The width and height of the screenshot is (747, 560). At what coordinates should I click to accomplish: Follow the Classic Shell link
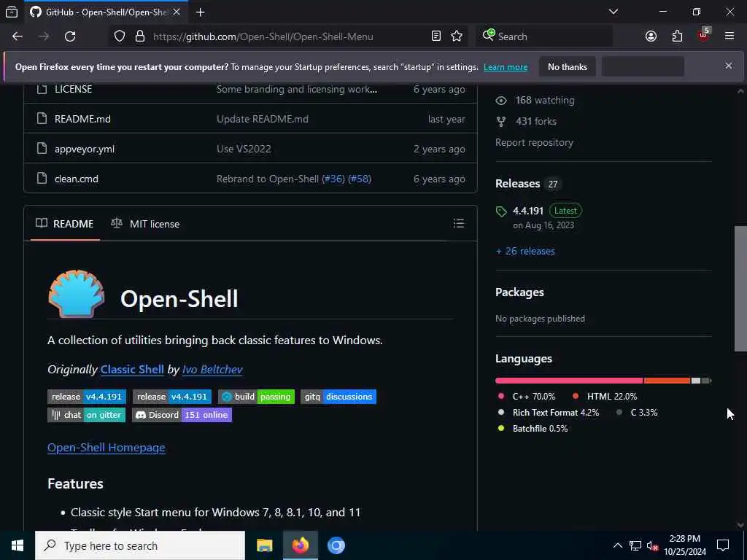pyautogui.click(x=132, y=370)
